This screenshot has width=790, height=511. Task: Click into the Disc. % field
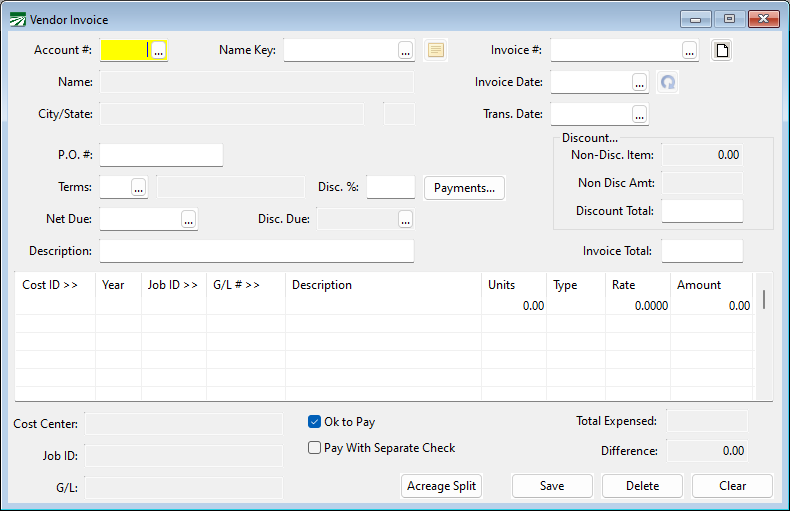(x=391, y=187)
